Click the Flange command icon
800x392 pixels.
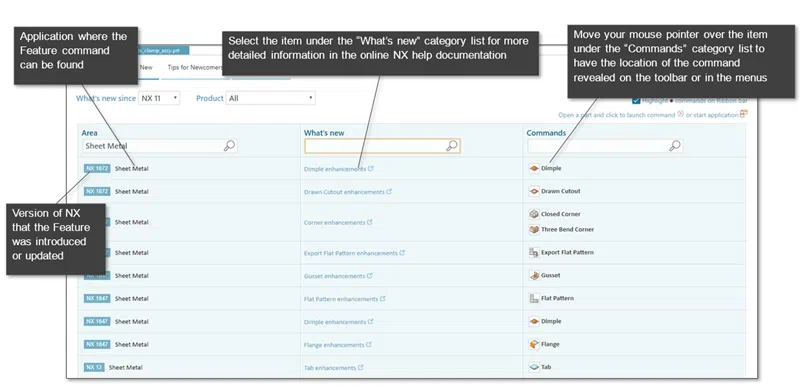[534, 345]
